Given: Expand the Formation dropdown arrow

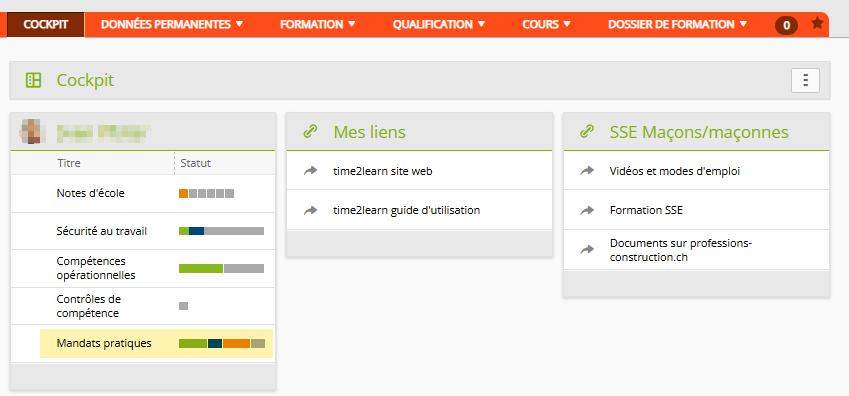Looking at the screenshot, I should [351, 24].
